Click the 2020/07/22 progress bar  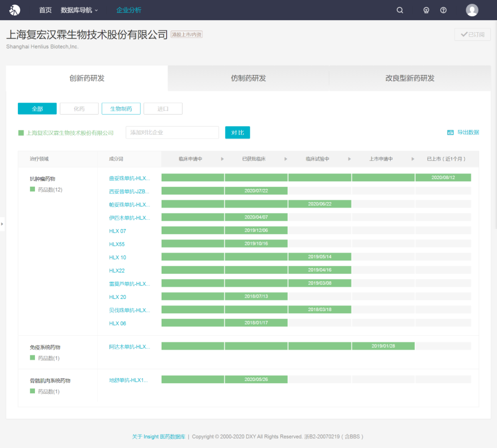[256, 191]
